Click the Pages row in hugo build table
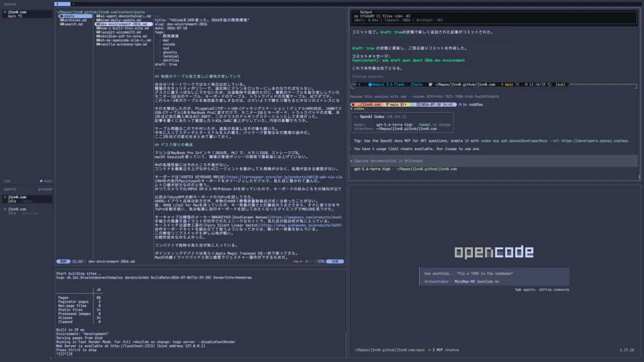The height and width of the screenshot is (362, 644). click(79, 297)
